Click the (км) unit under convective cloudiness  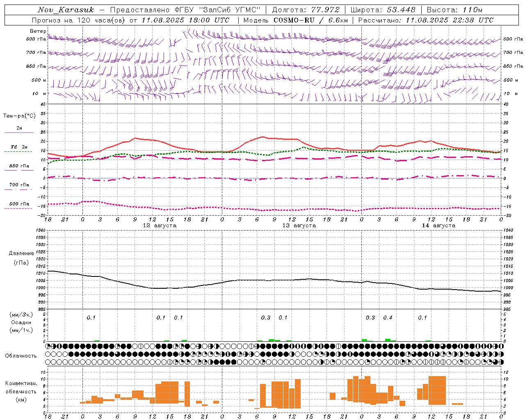point(21,399)
